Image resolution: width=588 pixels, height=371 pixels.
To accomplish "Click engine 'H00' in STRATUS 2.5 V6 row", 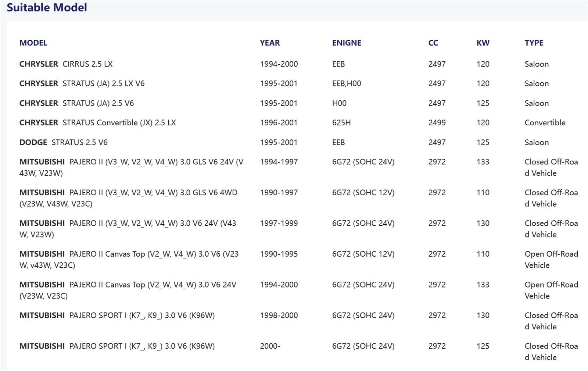I will (339, 103).
